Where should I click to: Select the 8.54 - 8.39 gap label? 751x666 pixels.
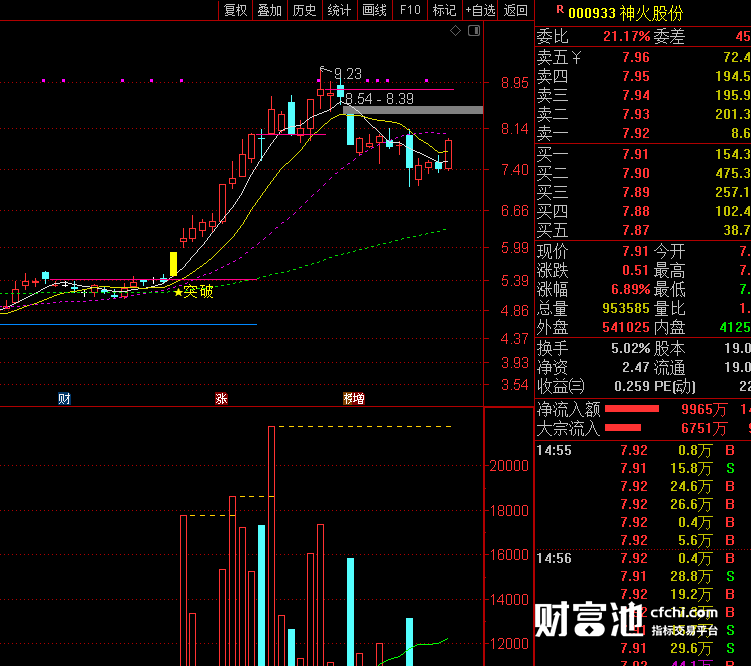pyautogui.click(x=379, y=99)
